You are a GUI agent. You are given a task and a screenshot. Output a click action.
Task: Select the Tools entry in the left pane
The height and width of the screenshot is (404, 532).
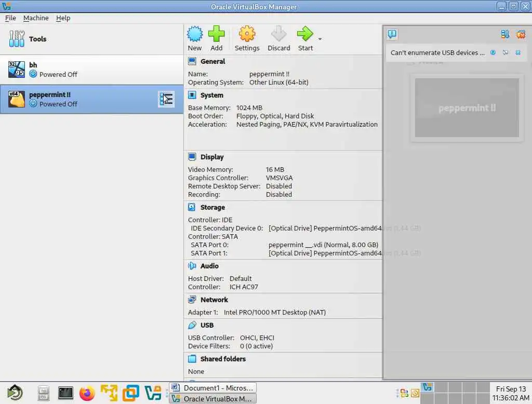point(91,39)
